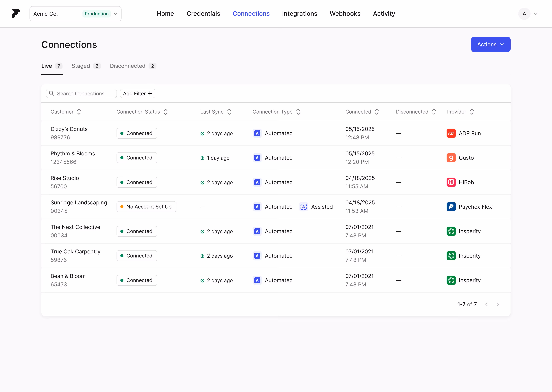Navigate to the Webhooks page
552x392 pixels.
[345, 14]
